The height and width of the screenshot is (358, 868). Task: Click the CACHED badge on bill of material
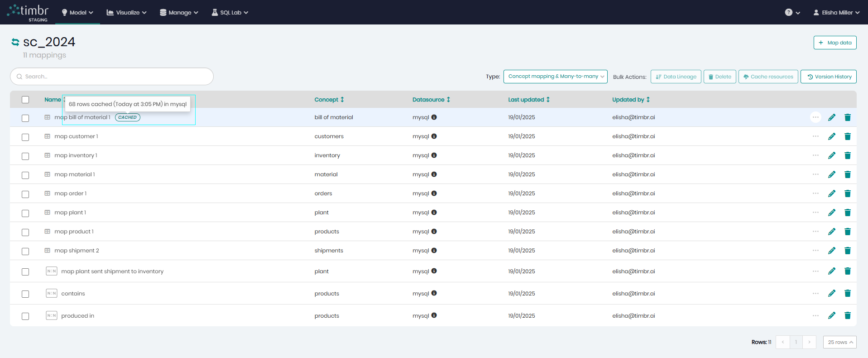click(128, 117)
